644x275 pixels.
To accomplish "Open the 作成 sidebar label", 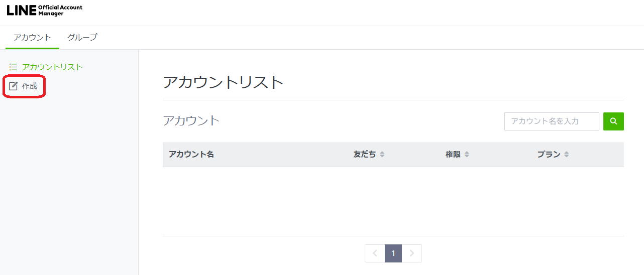I will click(x=30, y=86).
